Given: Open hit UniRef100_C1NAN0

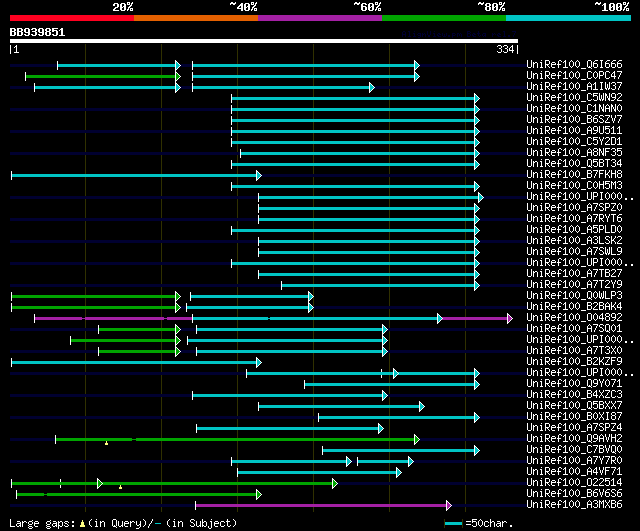Looking at the screenshot, I should pyautogui.click(x=574, y=109).
